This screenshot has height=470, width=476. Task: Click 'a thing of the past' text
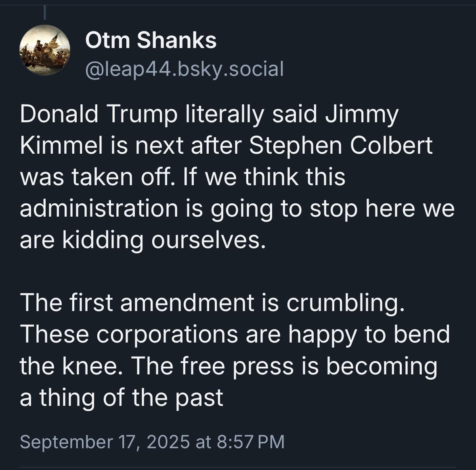122,398
